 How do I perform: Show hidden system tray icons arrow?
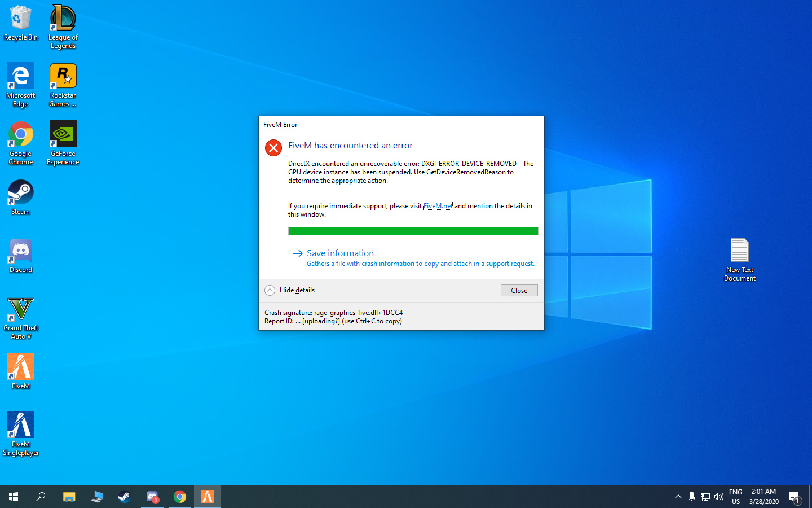[678, 497]
